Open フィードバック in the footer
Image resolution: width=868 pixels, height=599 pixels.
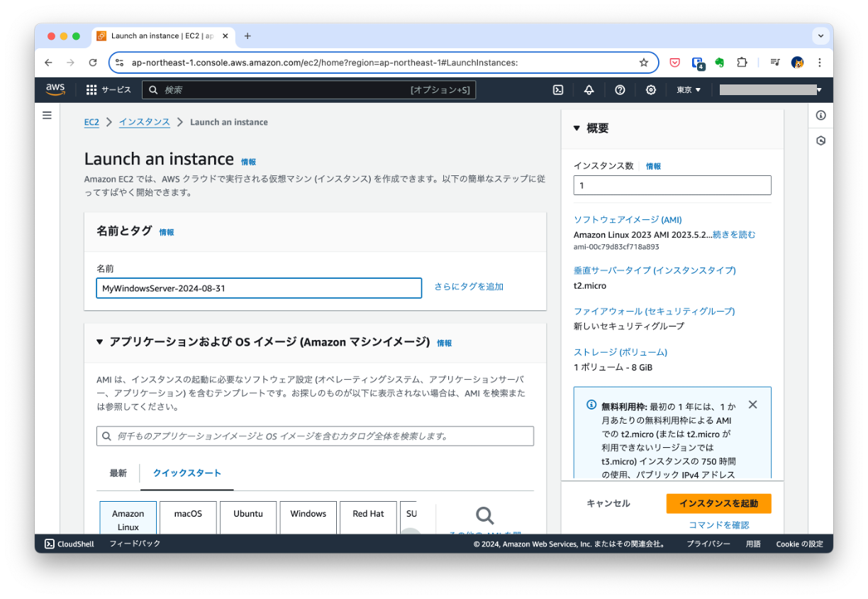tap(135, 544)
